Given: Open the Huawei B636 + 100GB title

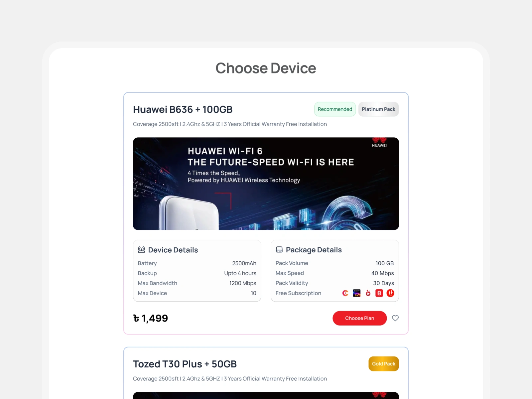Looking at the screenshot, I should (183, 109).
